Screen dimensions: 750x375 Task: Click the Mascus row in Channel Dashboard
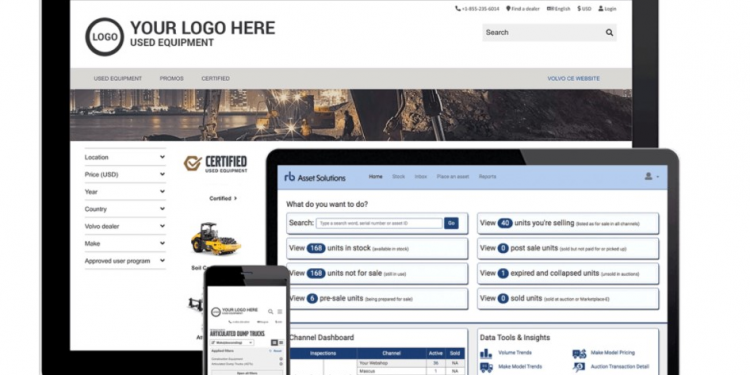pos(411,371)
